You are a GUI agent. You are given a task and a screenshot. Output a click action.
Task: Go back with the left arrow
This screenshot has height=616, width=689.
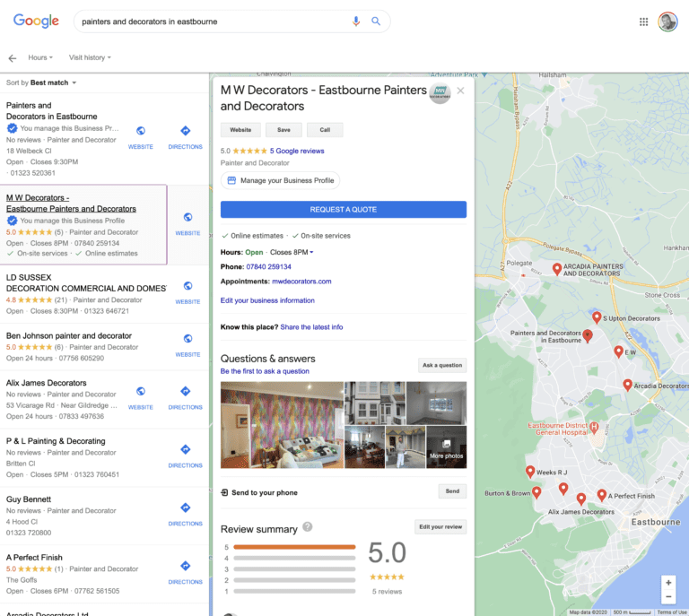13,58
